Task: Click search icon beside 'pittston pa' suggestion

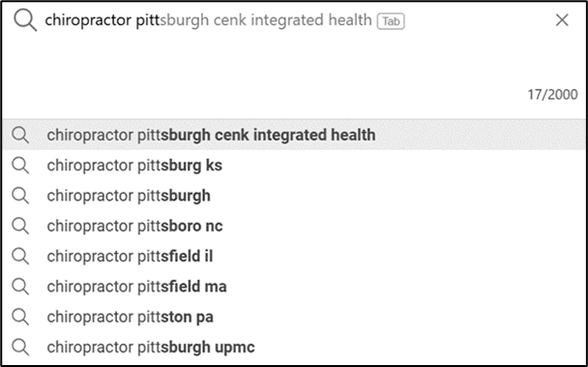Action: click(20, 317)
